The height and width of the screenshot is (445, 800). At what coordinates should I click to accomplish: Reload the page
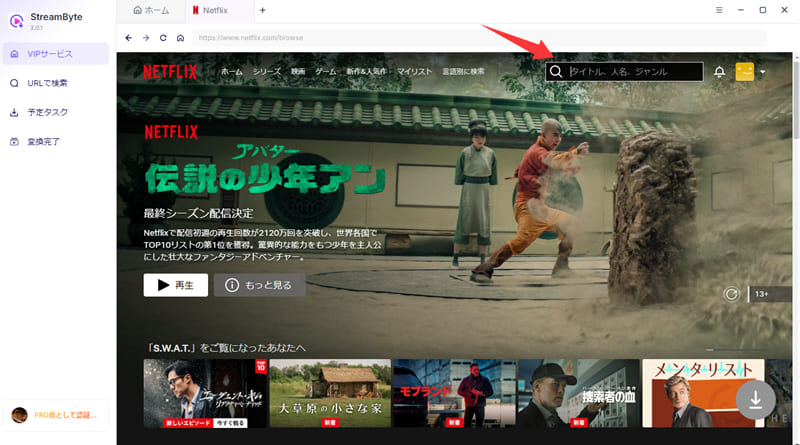coord(163,38)
